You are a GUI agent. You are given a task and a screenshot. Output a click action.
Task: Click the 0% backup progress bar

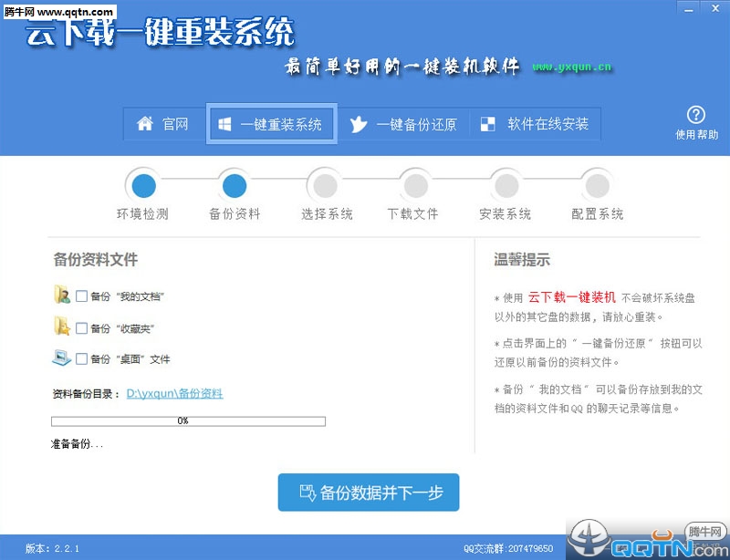click(188, 421)
